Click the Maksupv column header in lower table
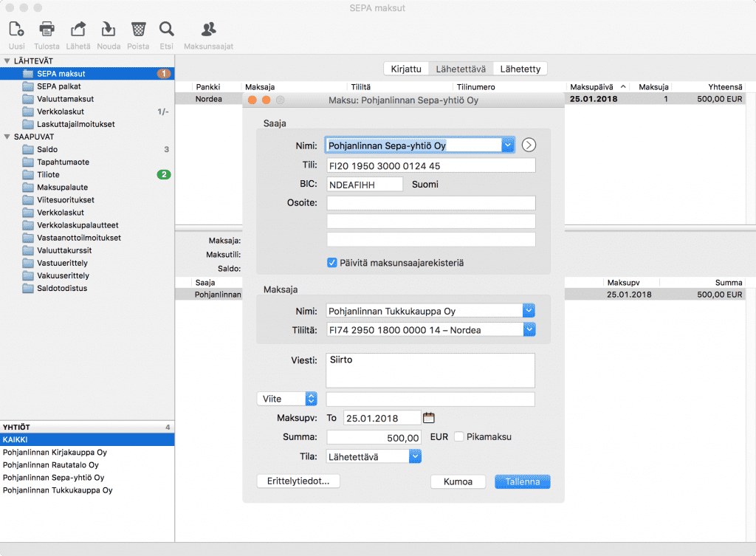The height and width of the screenshot is (556, 756). pyautogui.click(x=631, y=283)
